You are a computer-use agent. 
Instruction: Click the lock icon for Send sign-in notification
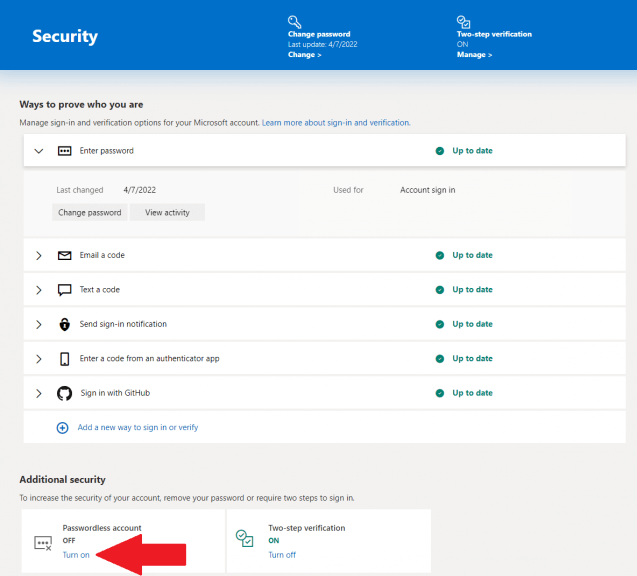pyautogui.click(x=65, y=324)
